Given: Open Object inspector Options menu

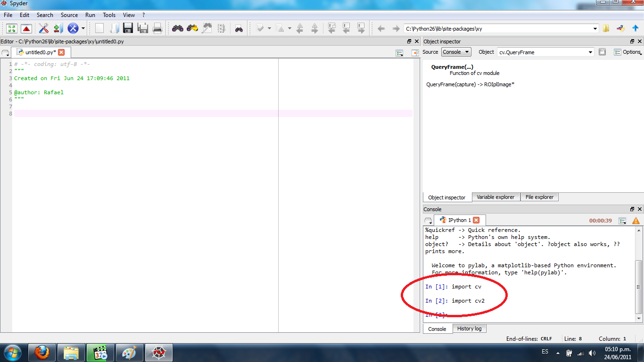Looking at the screenshot, I should (x=628, y=52).
